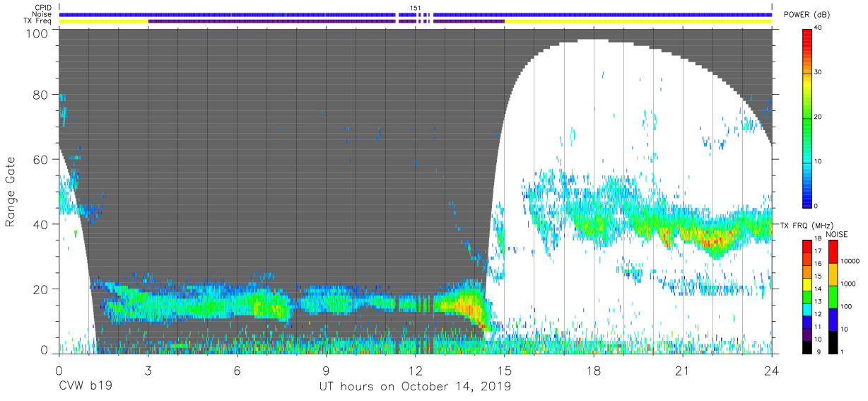Click the CVW b19 radar label
Screen dimensions: 868x401
(x=86, y=387)
